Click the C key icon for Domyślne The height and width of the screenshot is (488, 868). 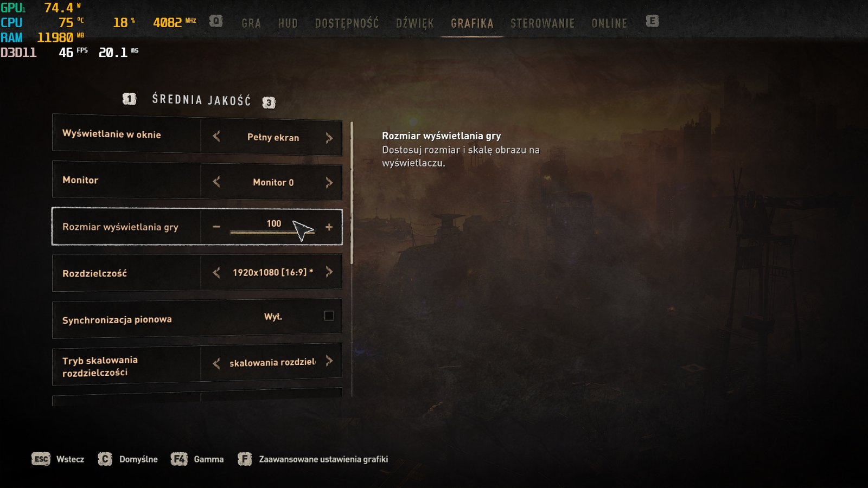point(105,459)
